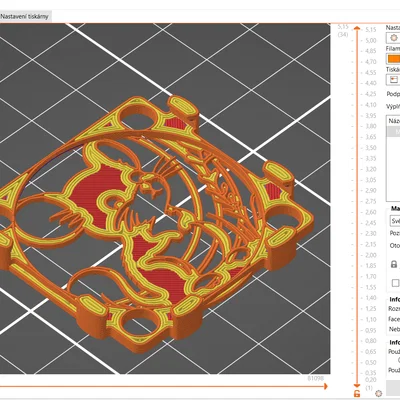Click the 0,50 layer height tick label
Image resolution: width=400 pixels, height=400 pixels.
(x=371, y=362)
